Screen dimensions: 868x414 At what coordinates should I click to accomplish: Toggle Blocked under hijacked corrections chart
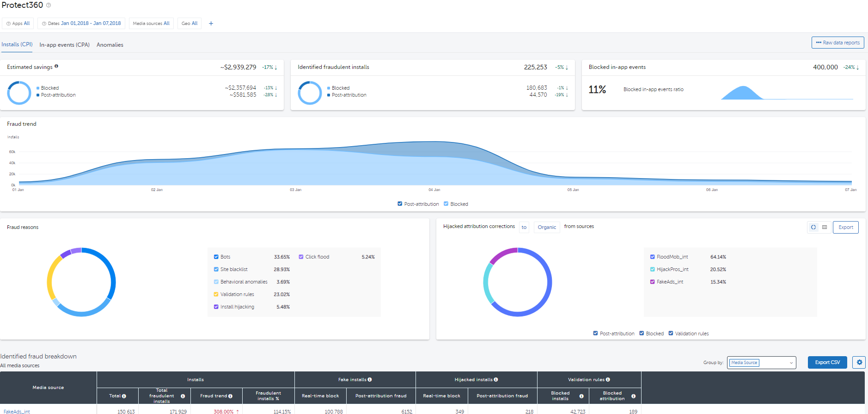pyautogui.click(x=642, y=333)
